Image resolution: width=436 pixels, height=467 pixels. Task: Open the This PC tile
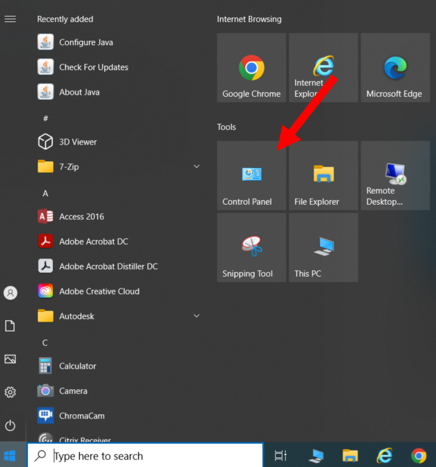click(x=323, y=248)
